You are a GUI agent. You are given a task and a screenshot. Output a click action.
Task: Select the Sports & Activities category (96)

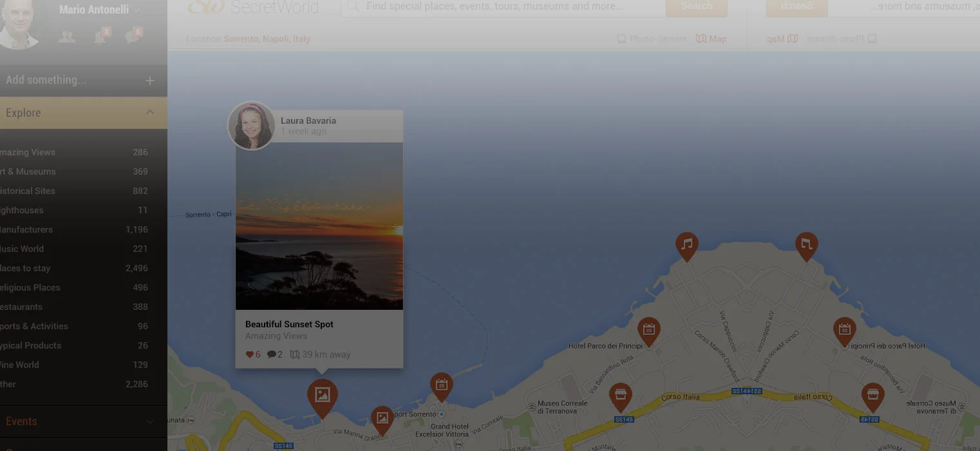coord(74,327)
